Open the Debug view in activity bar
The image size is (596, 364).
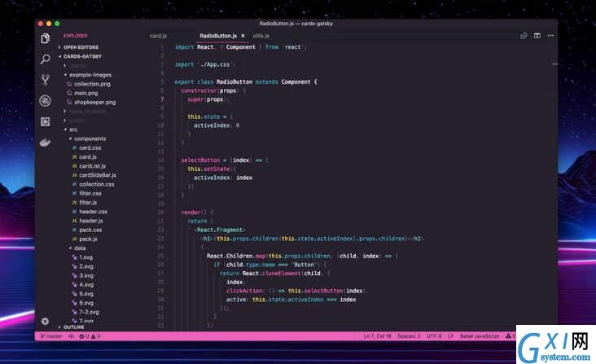(46, 101)
